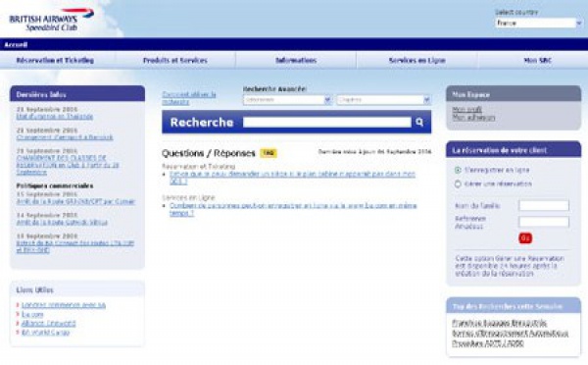This screenshot has width=588, height=365.
Task: Open the Informations menu
Action: (x=296, y=60)
